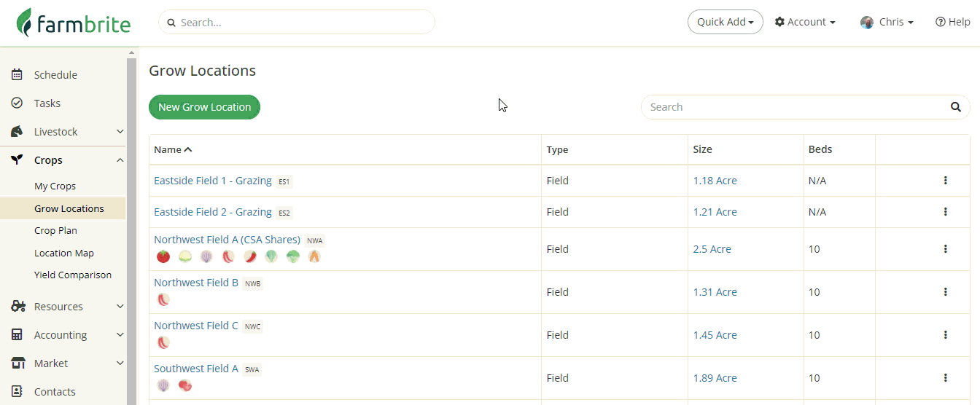Click the New Grow Location button
980x405 pixels.
(204, 107)
